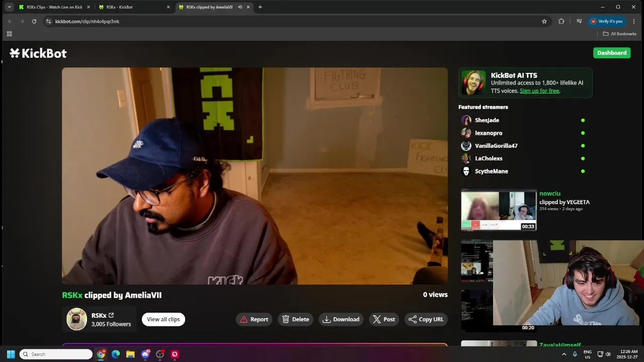This screenshot has height=362, width=644.
Task: Switch the ENG US input language
Action: click(587, 354)
